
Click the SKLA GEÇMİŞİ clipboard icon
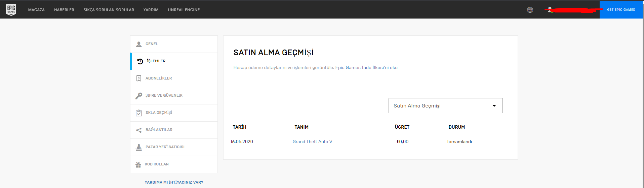click(139, 113)
